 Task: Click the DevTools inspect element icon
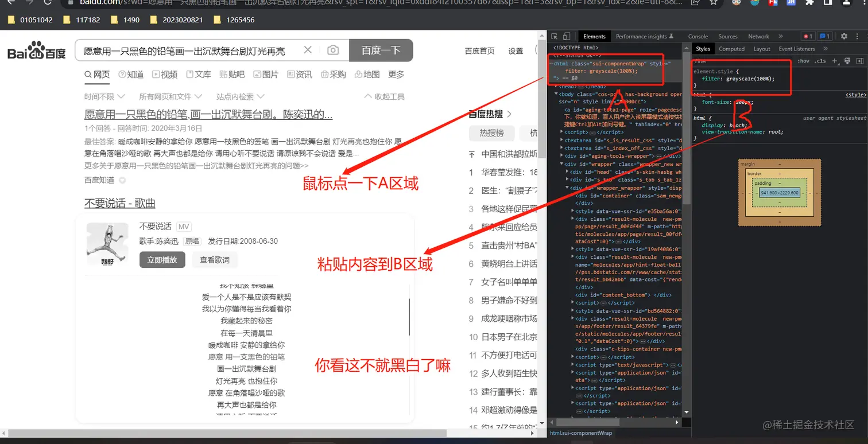pyautogui.click(x=555, y=36)
